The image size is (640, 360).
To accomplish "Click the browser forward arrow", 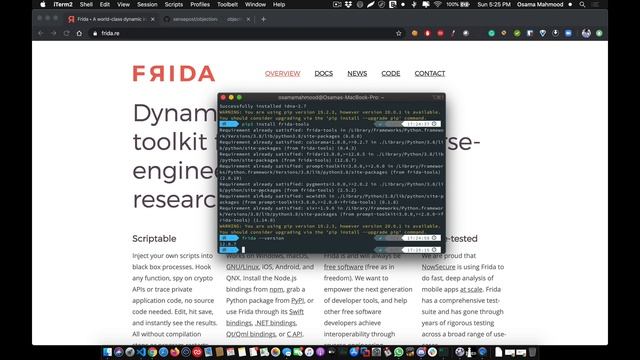I will pos(53,33).
